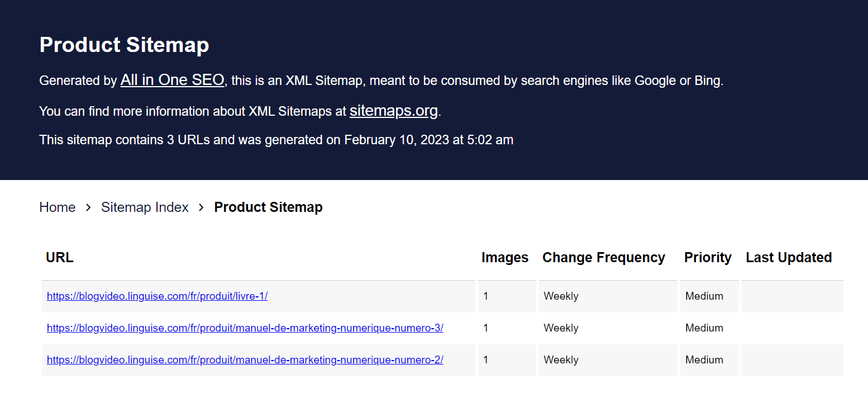Select Medium priority in livre-1 row

704,296
